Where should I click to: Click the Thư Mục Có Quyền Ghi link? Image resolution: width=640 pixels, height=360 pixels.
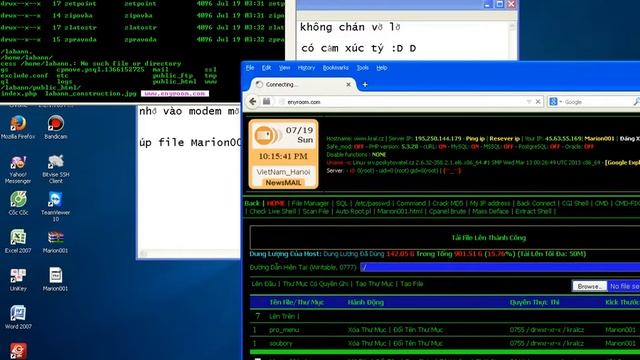[316, 284]
